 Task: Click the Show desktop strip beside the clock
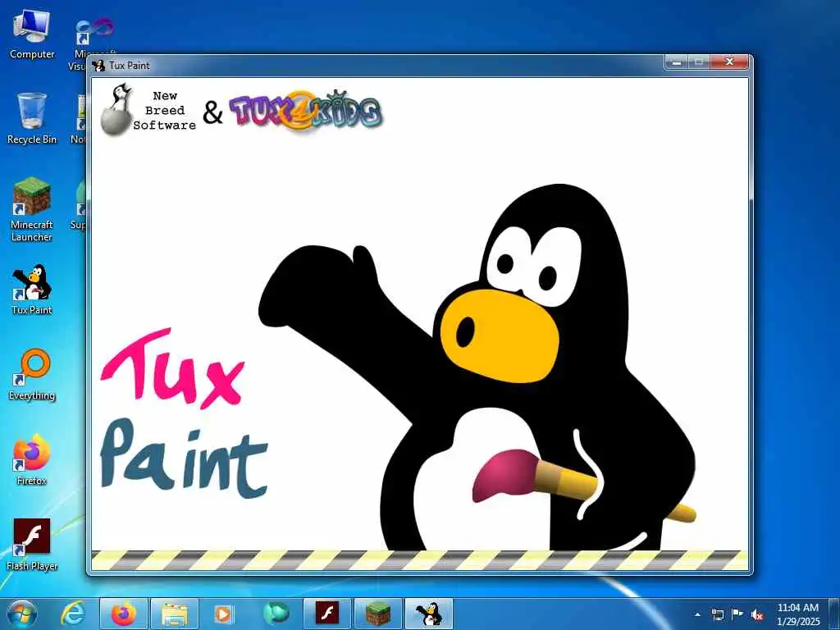[834, 614]
